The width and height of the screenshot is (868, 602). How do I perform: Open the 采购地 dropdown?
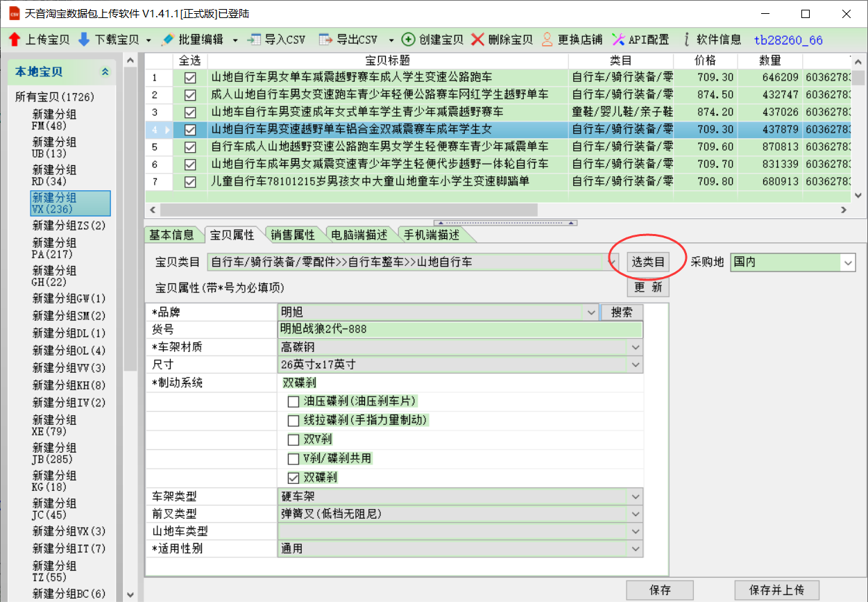[847, 262]
